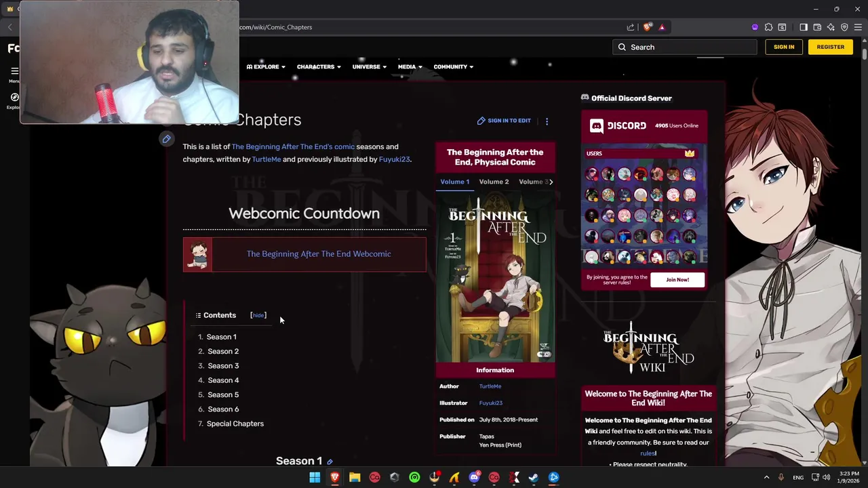868x488 pixels.
Task: Focus the wiki Search field
Action: pyautogui.click(x=684, y=47)
